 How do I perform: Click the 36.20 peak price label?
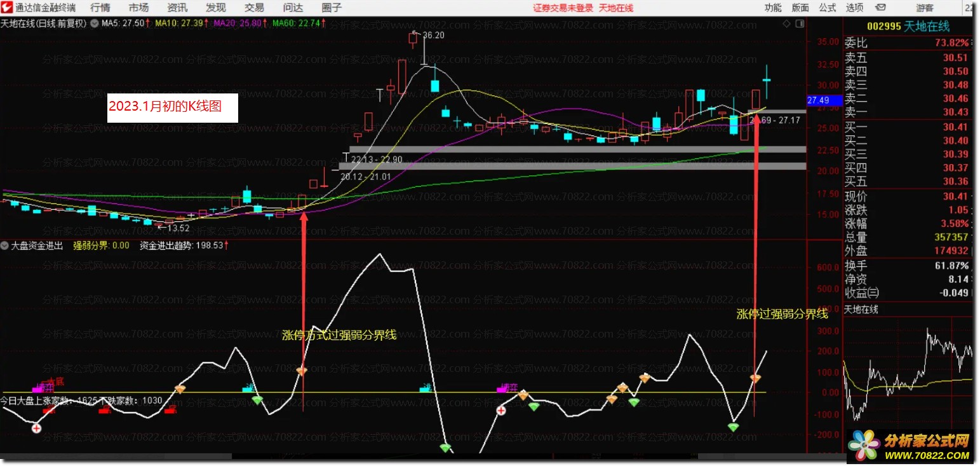(x=433, y=36)
